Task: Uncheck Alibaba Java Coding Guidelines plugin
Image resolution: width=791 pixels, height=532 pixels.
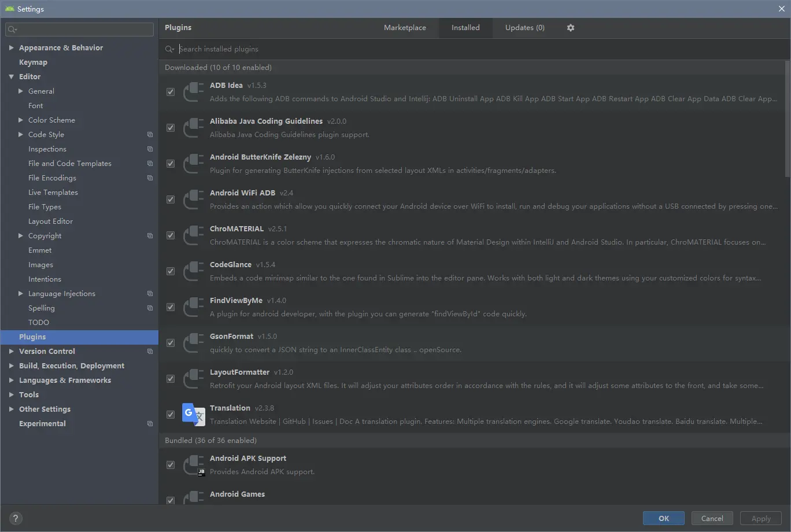Action: pos(171,128)
